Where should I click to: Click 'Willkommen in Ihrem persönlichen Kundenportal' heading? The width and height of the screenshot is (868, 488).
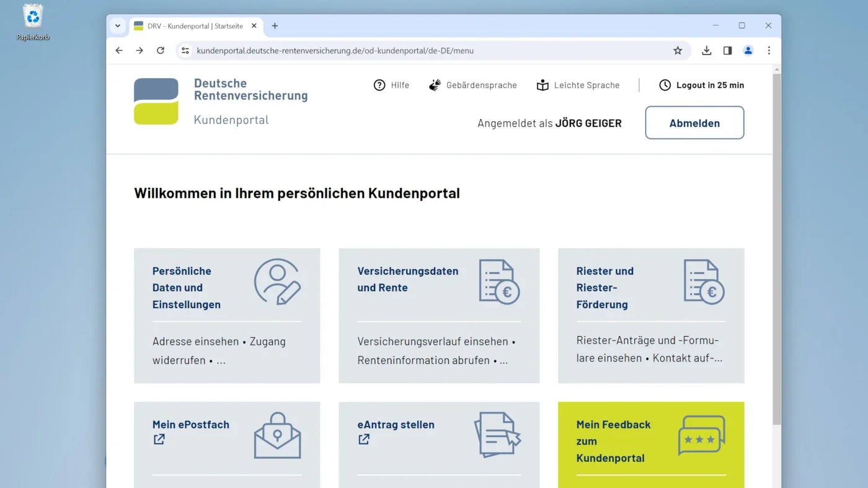pyautogui.click(x=297, y=193)
